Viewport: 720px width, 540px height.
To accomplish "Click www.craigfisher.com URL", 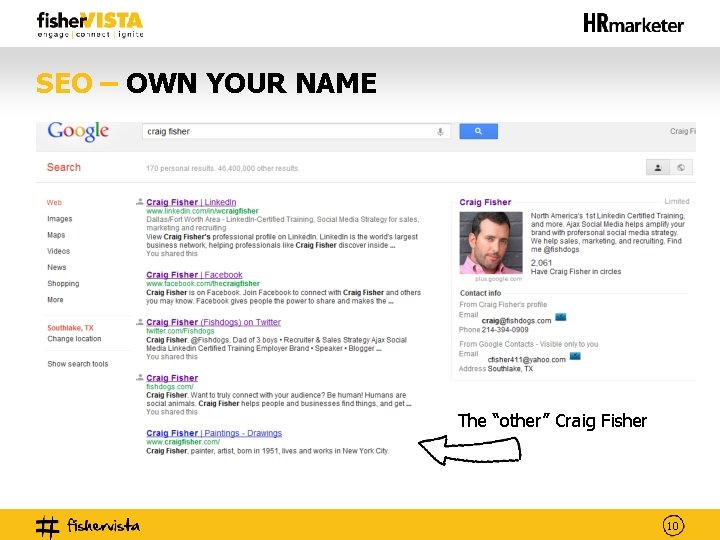I will click(183, 442).
